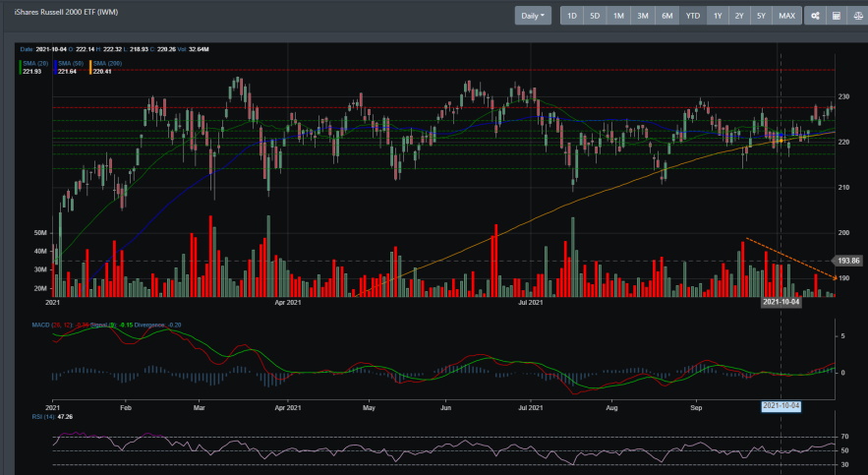Viewport: 868px width, 475px height.
Task: Click the Date 2021-10-04 OHLC readout
Action: (x=115, y=49)
